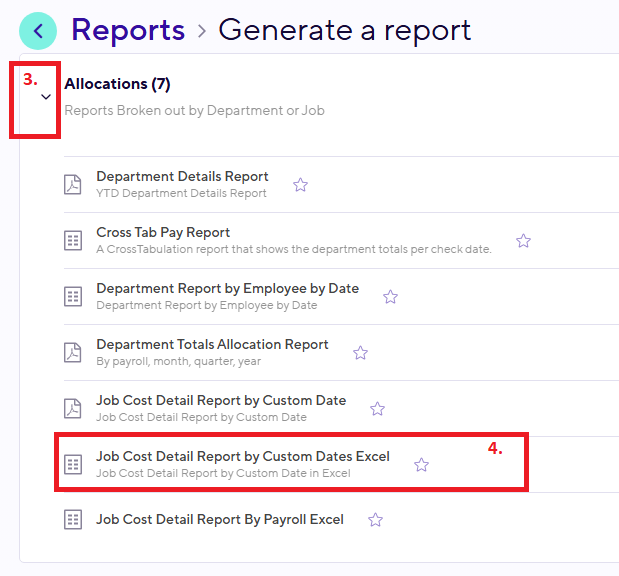The height and width of the screenshot is (576, 619).
Task: Click spreadsheet icon for By Payroll Excel report
Action: tap(73, 520)
